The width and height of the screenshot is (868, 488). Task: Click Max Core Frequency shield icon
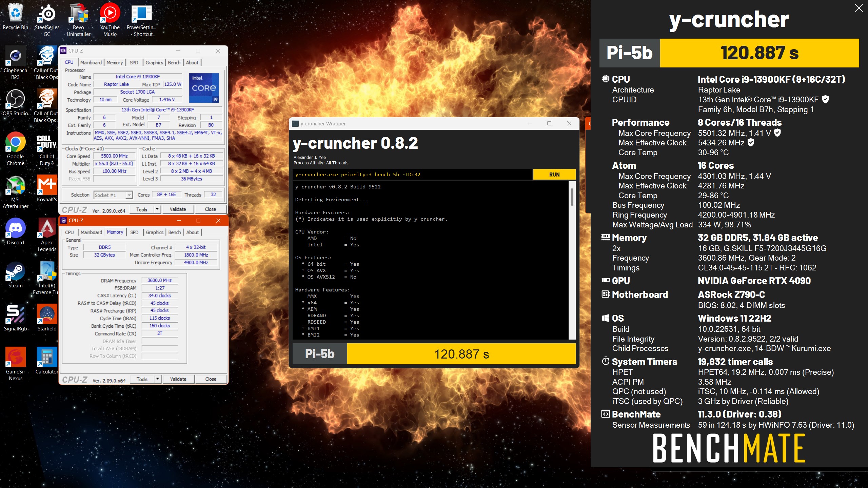coord(777,133)
